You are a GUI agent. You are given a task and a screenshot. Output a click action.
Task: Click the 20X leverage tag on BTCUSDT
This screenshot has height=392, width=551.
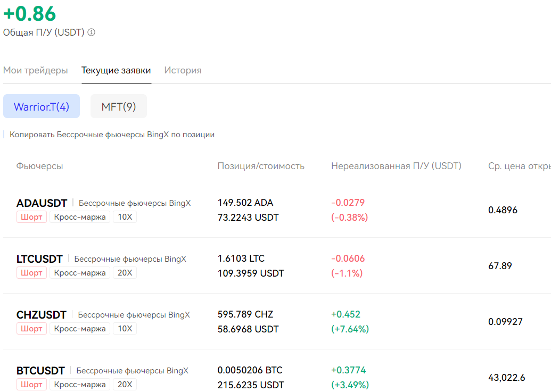(x=125, y=385)
